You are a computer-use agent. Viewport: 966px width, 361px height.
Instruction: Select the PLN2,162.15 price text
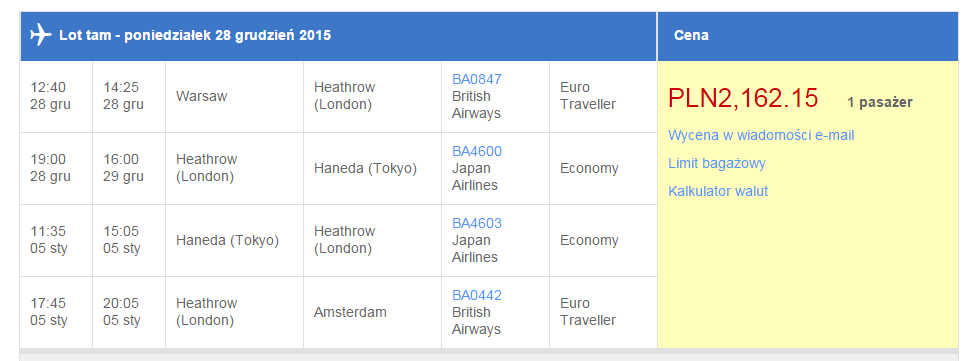pyautogui.click(x=743, y=99)
